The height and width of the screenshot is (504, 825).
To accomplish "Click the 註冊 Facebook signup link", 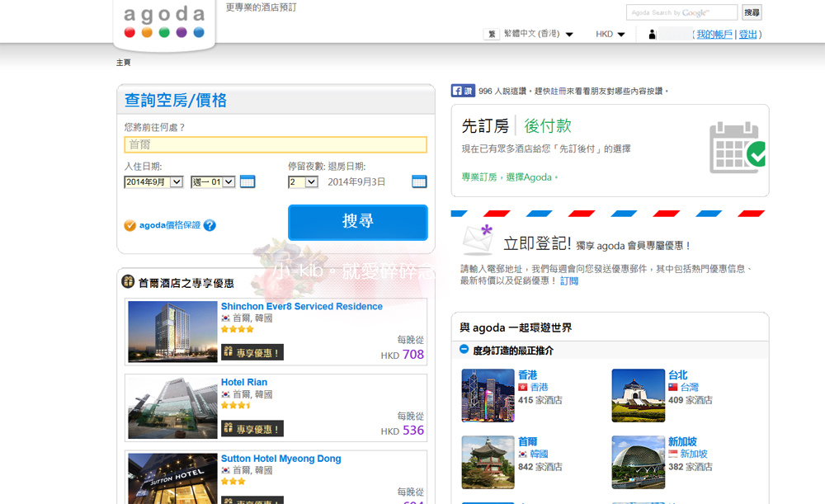I will coord(559,91).
